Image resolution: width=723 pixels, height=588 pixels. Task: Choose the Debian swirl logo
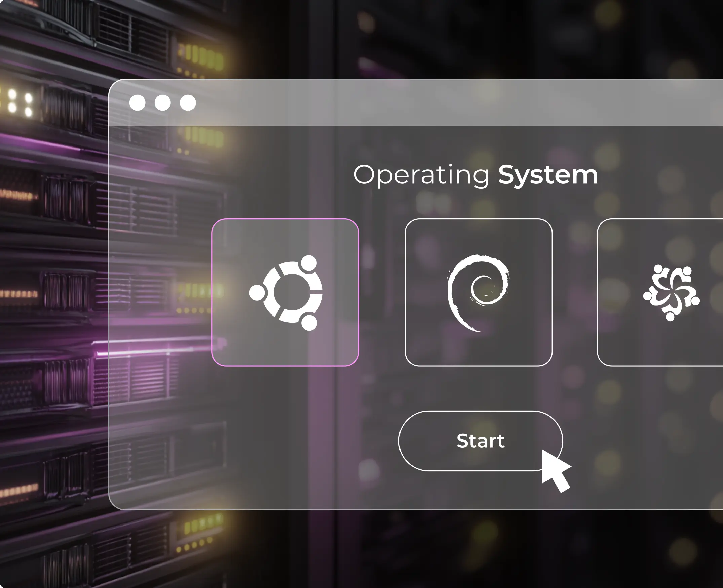pos(478,293)
